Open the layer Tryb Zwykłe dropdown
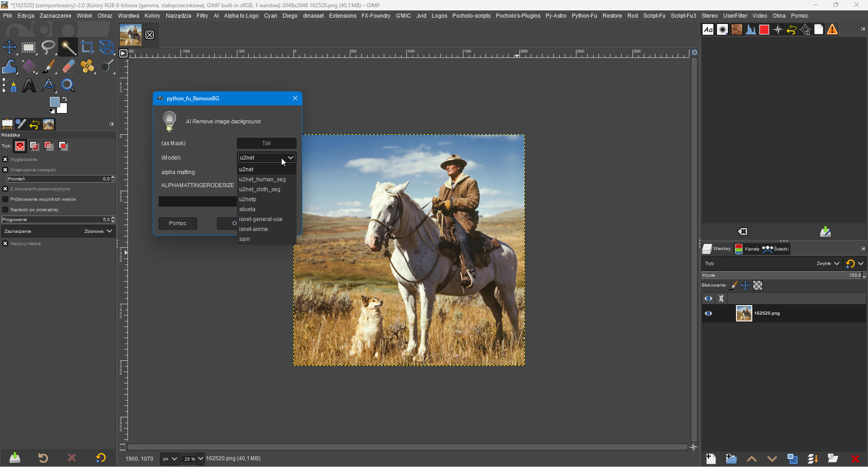Image resolution: width=868 pixels, height=467 pixels. point(828,264)
